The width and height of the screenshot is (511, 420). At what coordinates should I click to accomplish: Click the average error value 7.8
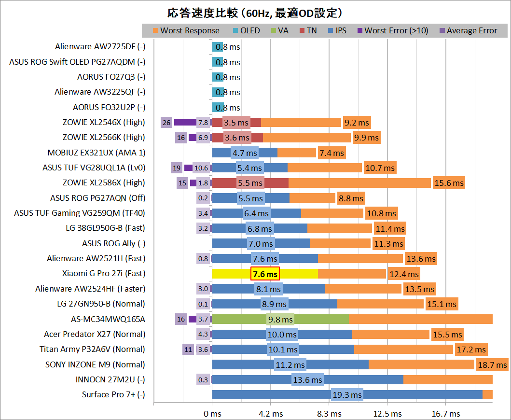pyautogui.click(x=203, y=123)
